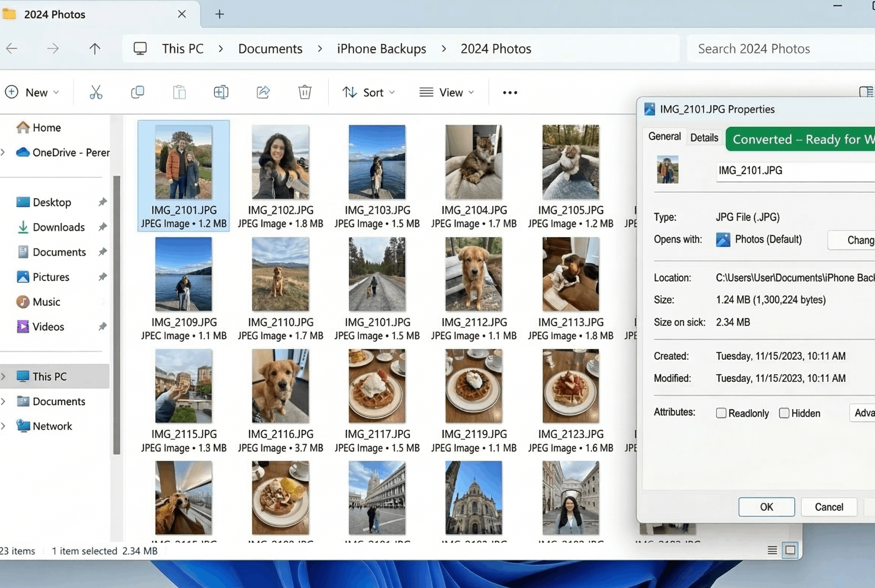The image size is (875, 588).
Task: Select the General tab
Action: tap(664, 136)
